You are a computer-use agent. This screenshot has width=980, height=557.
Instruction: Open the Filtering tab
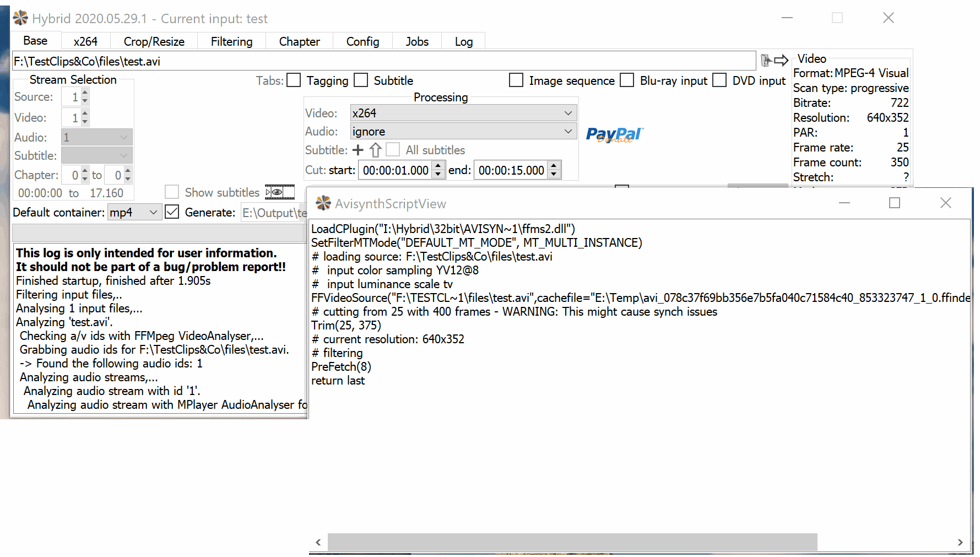pyautogui.click(x=231, y=42)
